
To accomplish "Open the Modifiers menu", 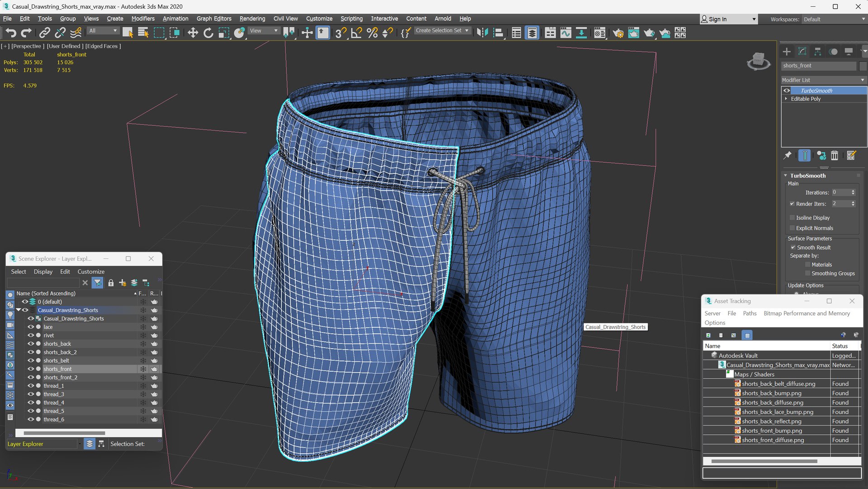I will 143,19.
